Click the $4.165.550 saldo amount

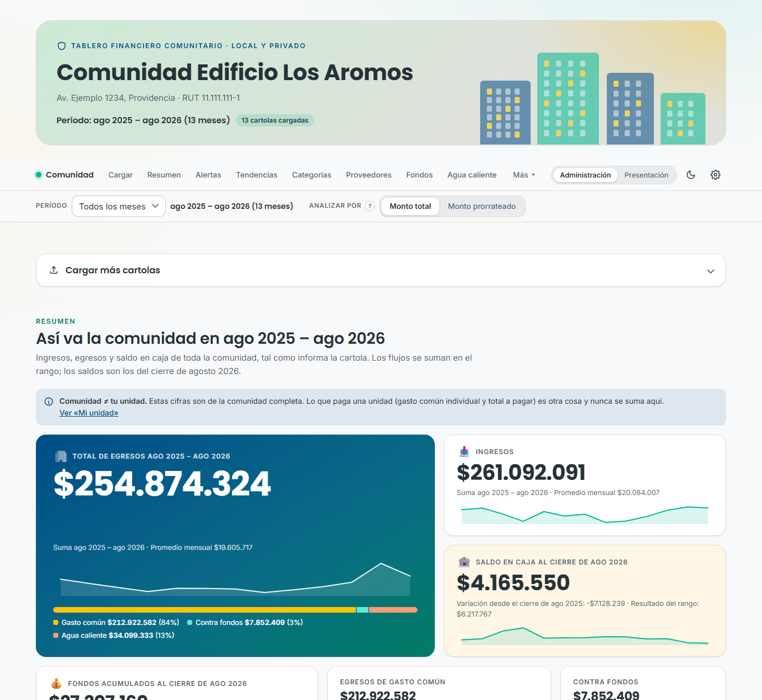coord(513,582)
